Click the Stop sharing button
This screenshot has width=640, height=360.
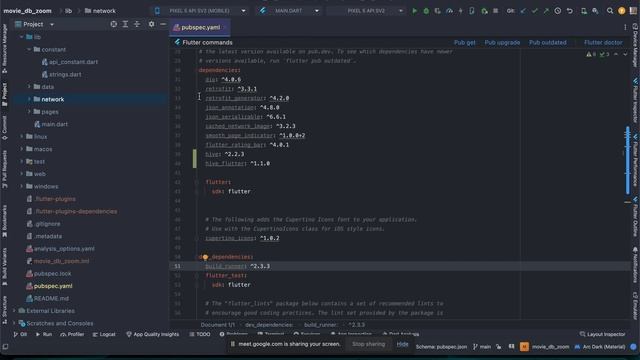pyautogui.click(x=368, y=344)
